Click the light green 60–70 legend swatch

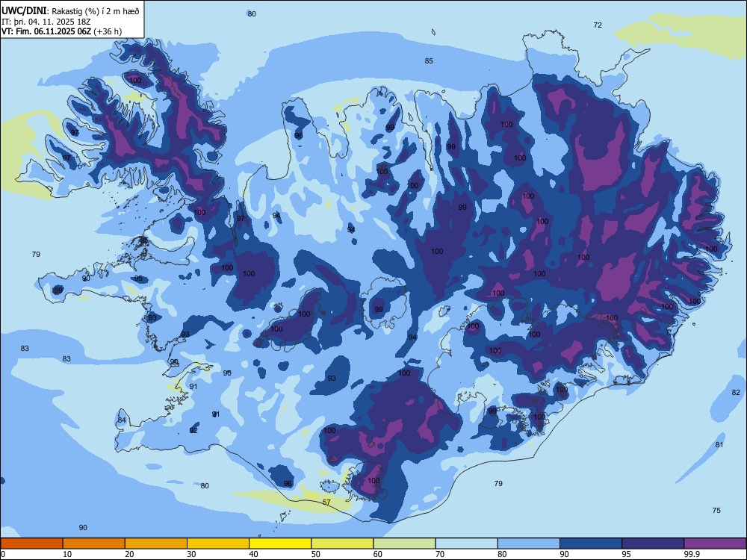[404, 544]
